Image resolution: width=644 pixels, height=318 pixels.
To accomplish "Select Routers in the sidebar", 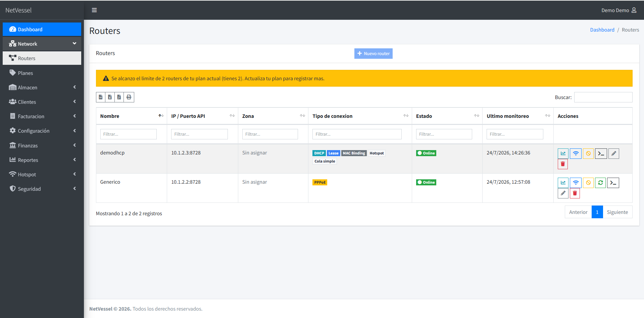I will pyautogui.click(x=42, y=58).
